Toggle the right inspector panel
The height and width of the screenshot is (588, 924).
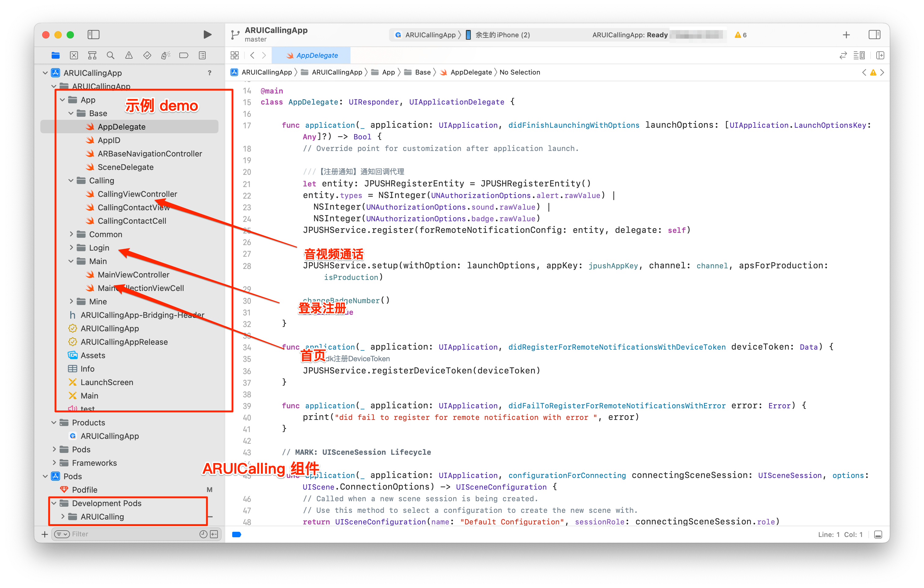[x=875, y=35]
